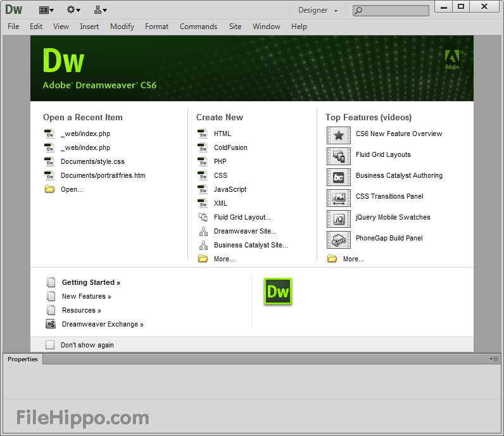Image resolution: width=504 pixels, height=436 pixels.
Task: Create a new XML file
Action: point(220,203)
